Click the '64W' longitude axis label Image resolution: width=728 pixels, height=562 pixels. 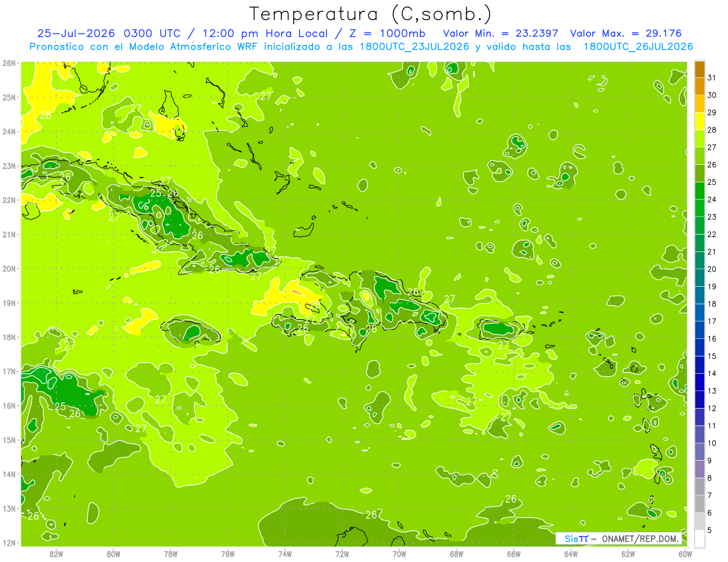[571, 554]
